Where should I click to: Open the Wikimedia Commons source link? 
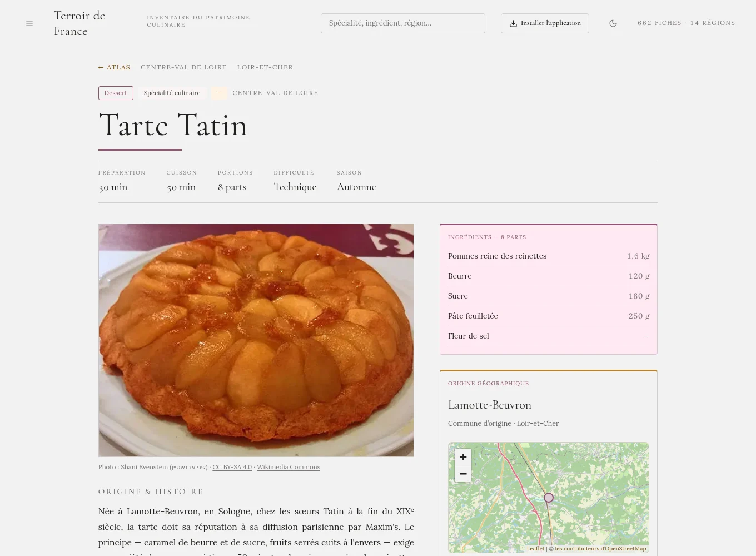point(289,467)
